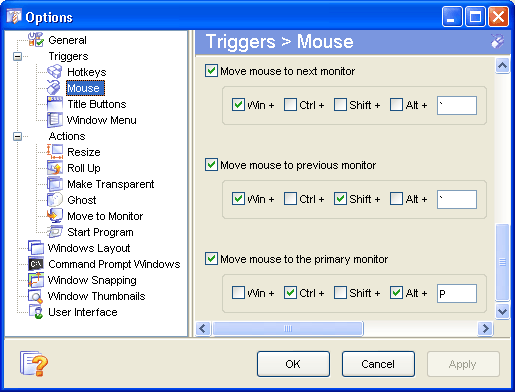Click the Actions tree label
515x392 pixels.
tap(67, 136)
